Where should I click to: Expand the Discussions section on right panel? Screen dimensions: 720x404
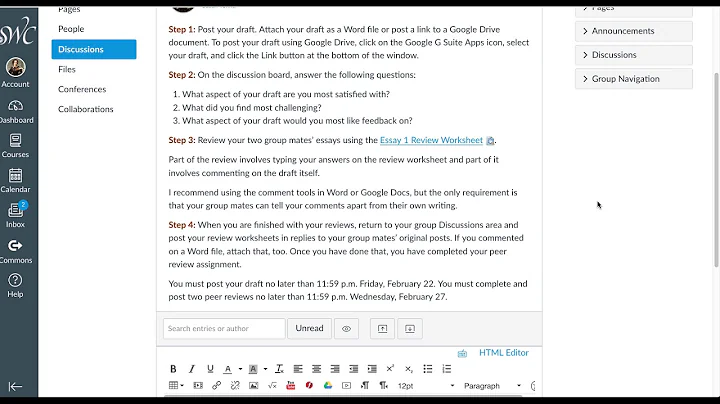634,55
